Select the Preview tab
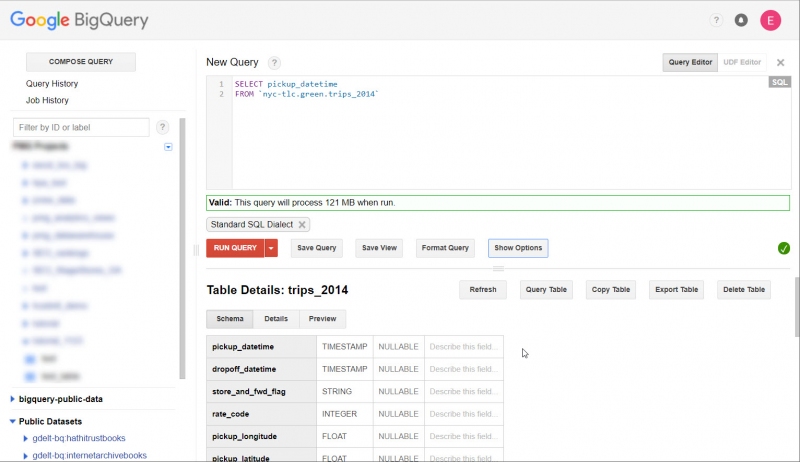Image resolution: width=800 pixels, height=462 pixels. [322, 319]
